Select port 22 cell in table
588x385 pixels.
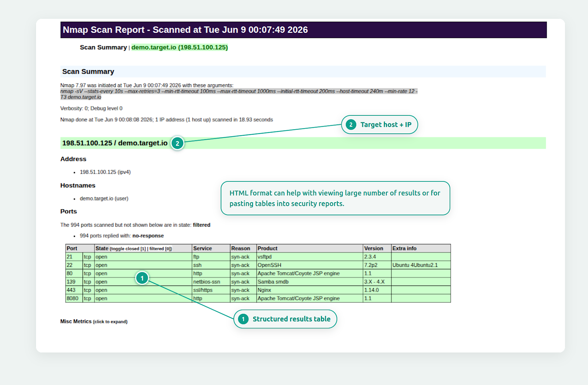(74, 265)
